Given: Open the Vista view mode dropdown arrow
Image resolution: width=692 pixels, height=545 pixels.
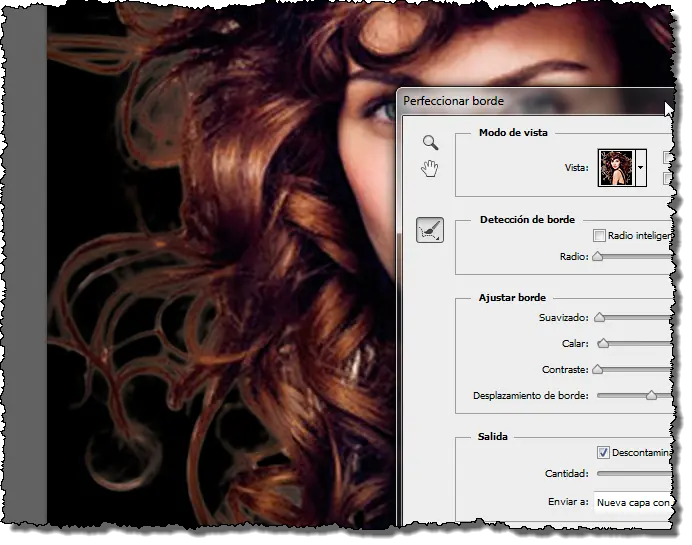Looking at the screenshot, I should [x=640, y=168].
